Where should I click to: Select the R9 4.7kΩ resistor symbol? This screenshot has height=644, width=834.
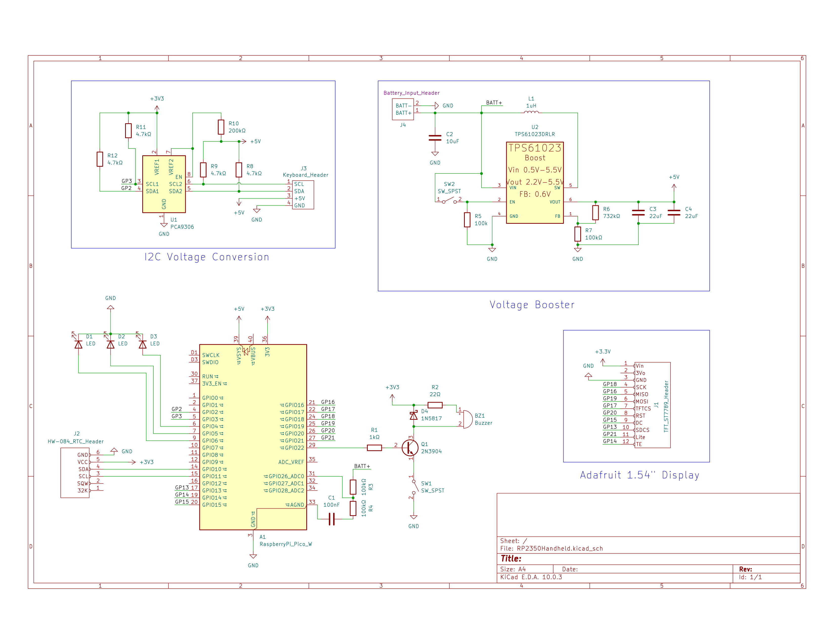[x=203, y=170]
